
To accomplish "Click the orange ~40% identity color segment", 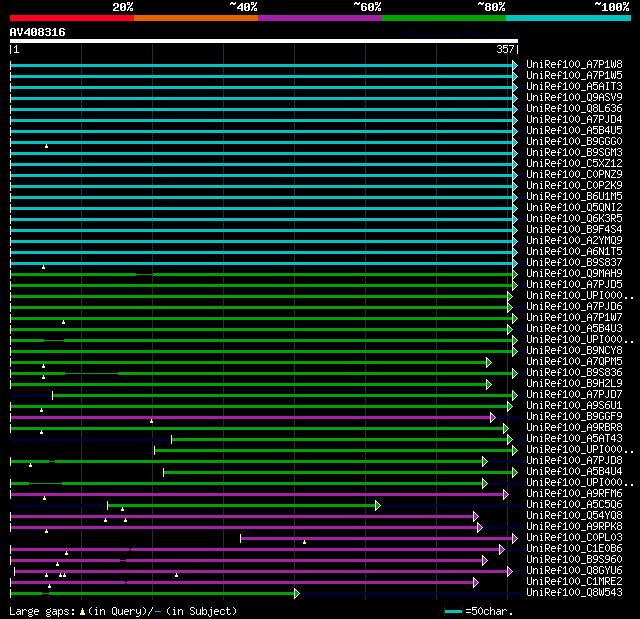I will (x=196, y=18).
